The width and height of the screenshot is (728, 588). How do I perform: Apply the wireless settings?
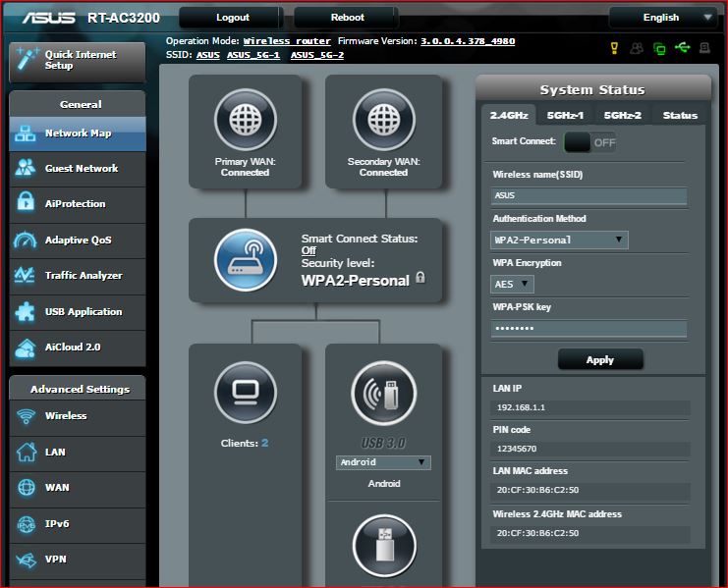pos(600,360)
